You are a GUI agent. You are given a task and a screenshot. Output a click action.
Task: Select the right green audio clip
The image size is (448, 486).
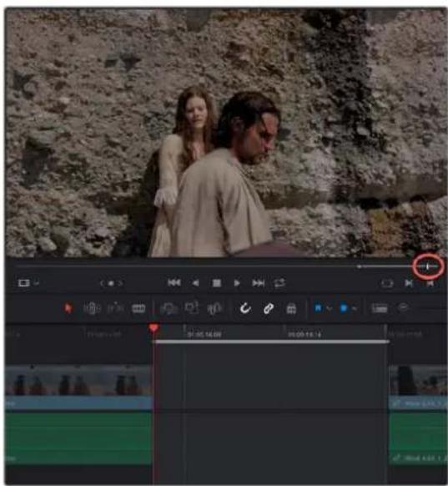pos(418,438)
